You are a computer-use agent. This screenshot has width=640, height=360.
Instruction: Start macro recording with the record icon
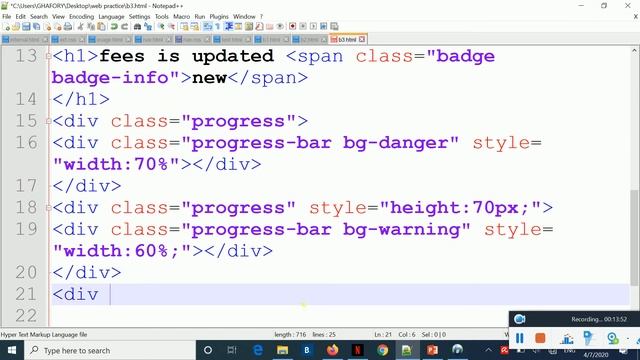point(292,27)
